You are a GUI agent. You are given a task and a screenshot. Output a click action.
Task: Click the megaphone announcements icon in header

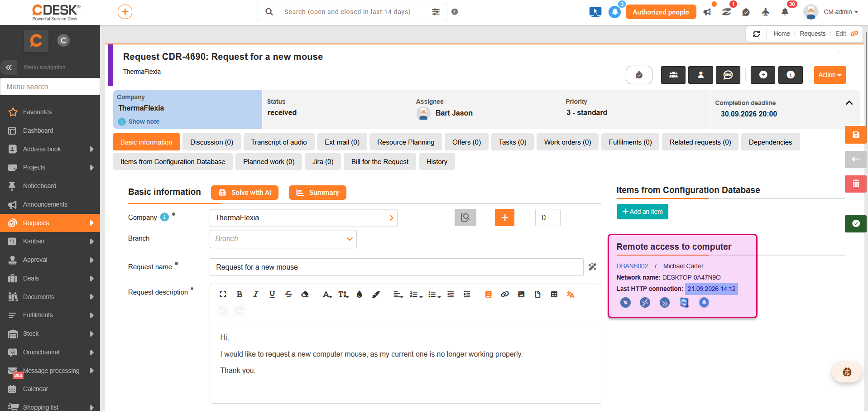pos(707,12)
